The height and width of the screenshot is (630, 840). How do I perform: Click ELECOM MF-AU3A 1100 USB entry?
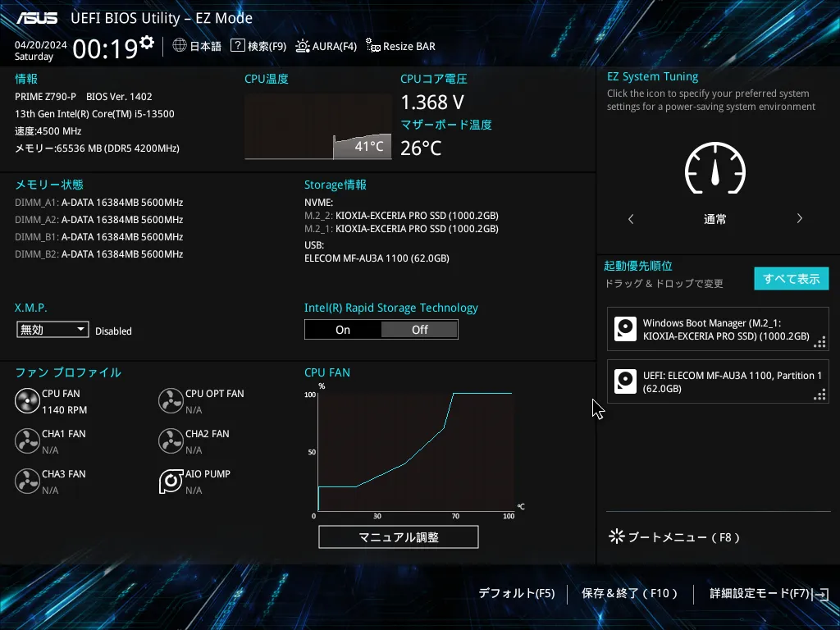click(x=377, y=258)
